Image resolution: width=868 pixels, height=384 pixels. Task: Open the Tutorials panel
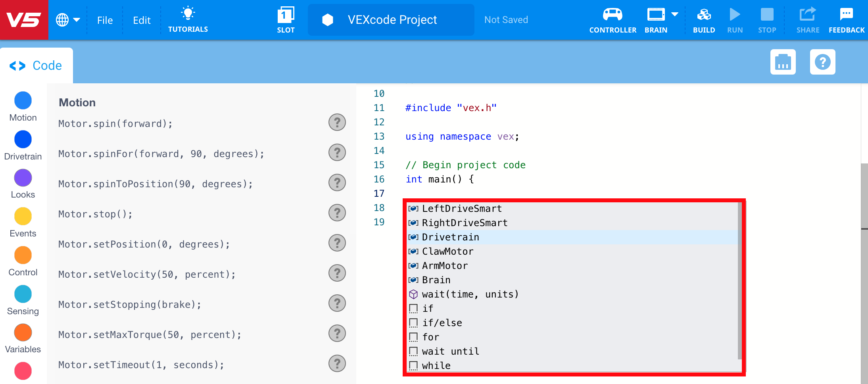[x=188, y=19]
